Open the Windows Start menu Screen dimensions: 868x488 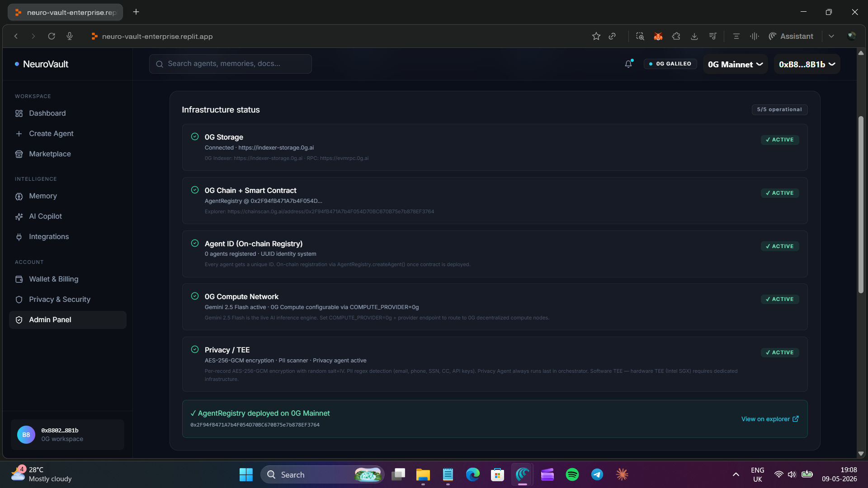point(246,474)
